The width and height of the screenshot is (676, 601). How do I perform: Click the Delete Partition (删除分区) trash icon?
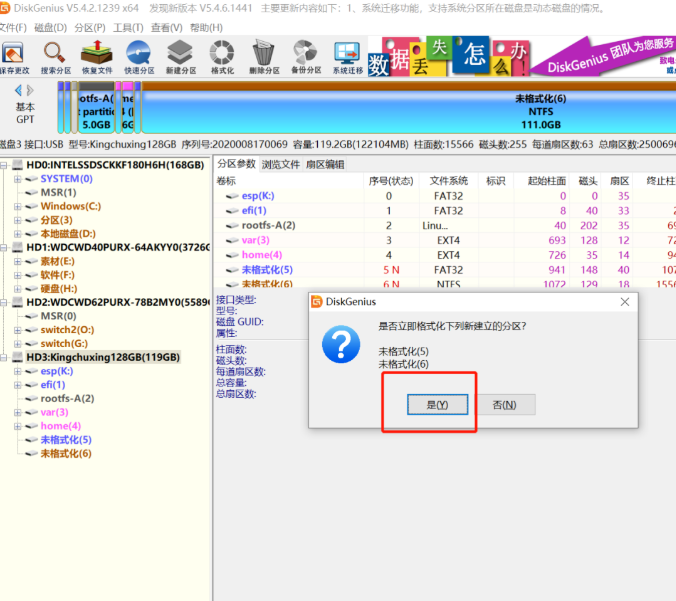264,57
